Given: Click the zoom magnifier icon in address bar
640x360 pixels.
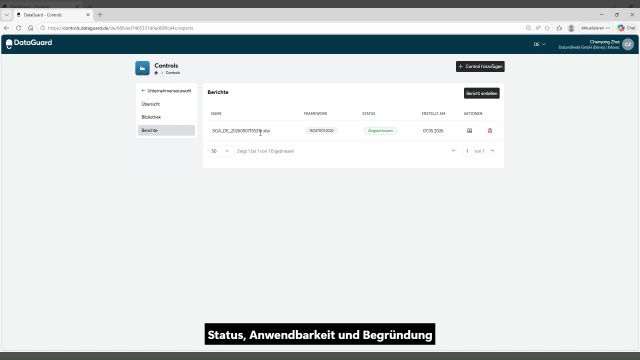Looking at the screenshot, I should [528, 28].
